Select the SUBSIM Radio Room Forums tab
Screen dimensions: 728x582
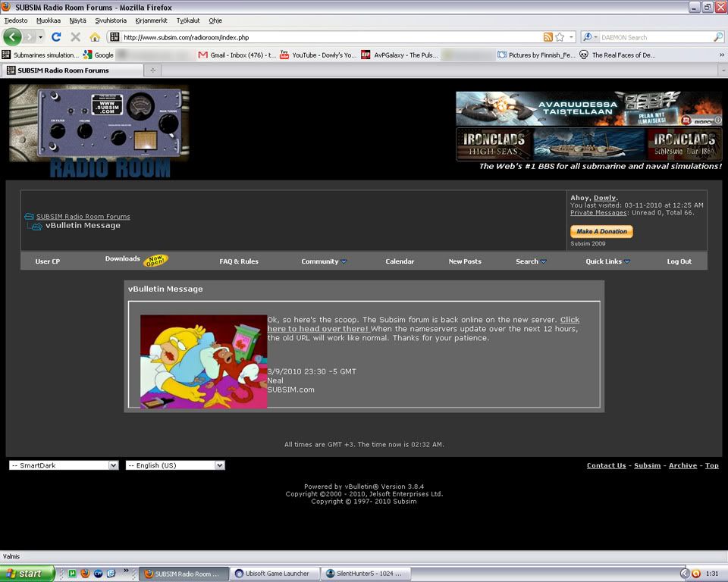pos(72,70)
